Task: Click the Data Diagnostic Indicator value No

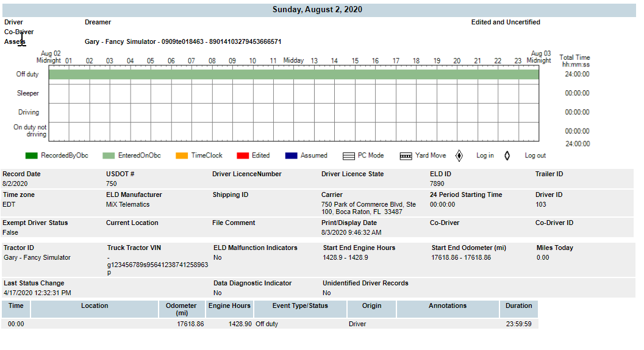Action: tap(217, 293)
